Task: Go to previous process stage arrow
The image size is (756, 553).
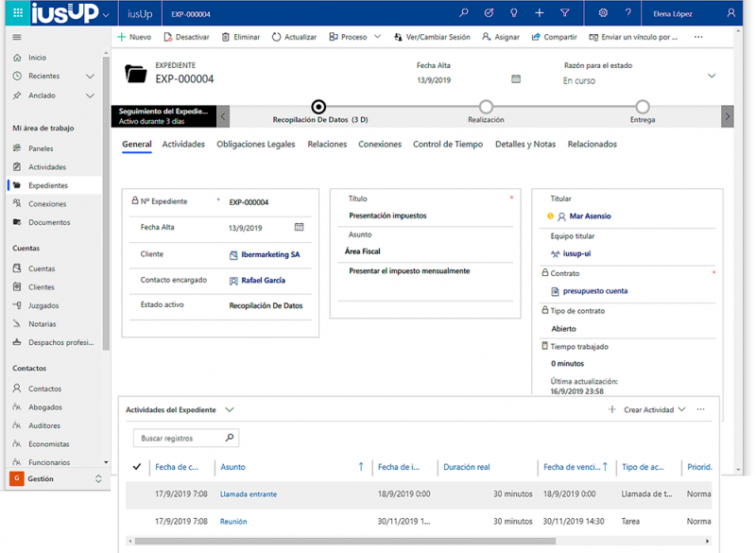Action: [223, 116]
